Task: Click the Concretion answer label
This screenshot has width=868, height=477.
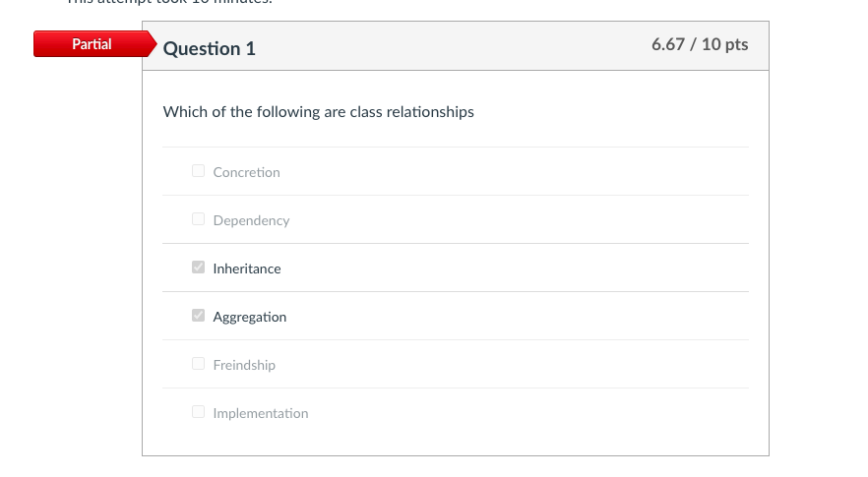Action: pos(246,172)
